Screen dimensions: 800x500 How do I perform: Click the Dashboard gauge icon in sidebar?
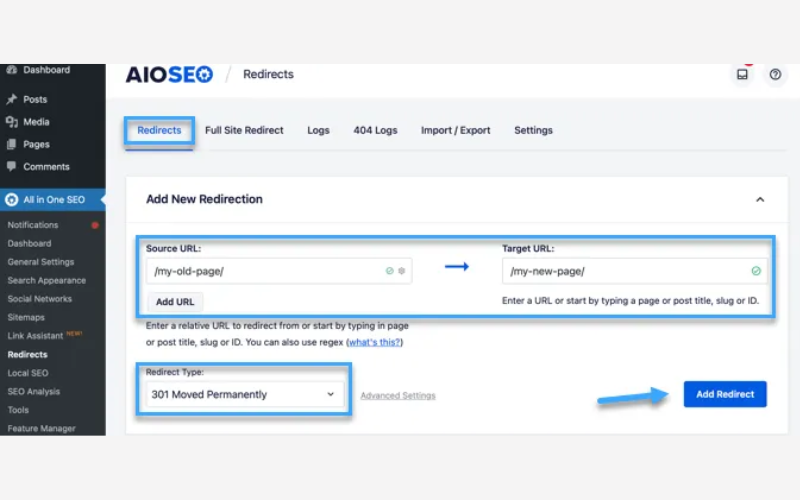point(11,70)
